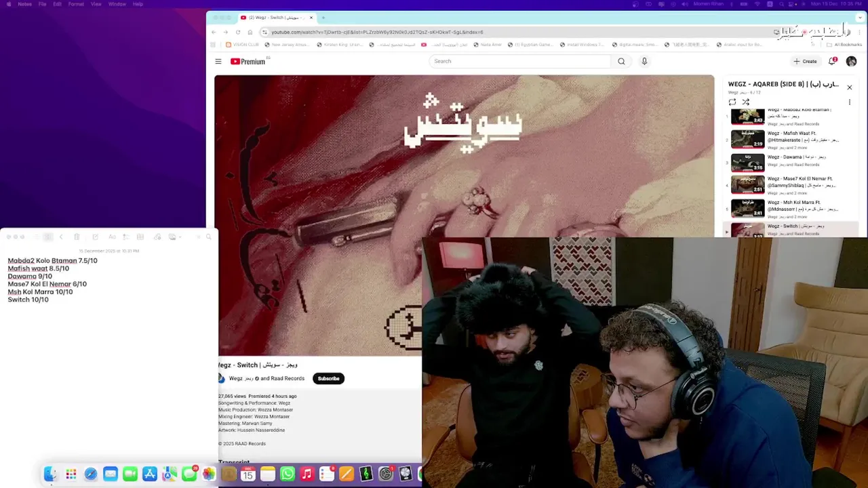This screenshot has width=868, height=488.
Task: Open Finder from the Dock
Action: [51, 474]
